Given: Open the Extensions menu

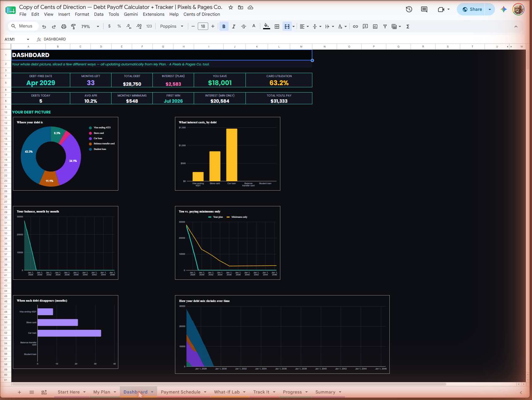Looking at the screenshot, I should tap(153, 14).
